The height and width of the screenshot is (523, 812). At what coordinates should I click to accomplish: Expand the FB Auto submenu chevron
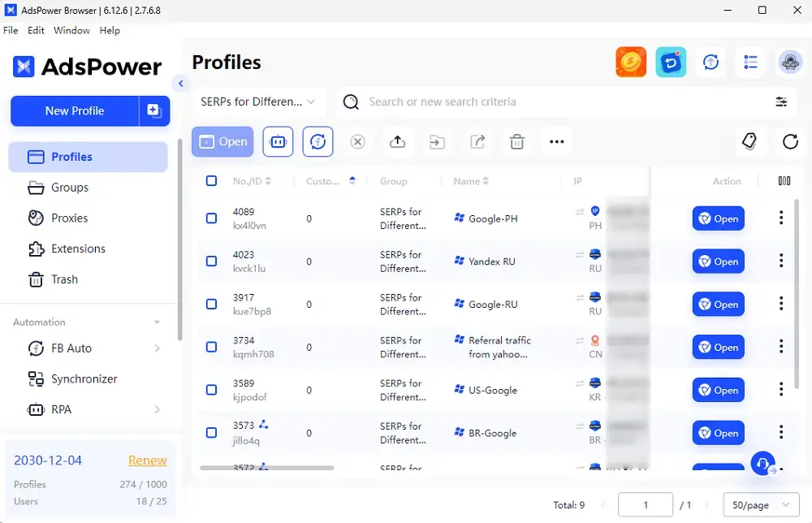click(x=157, y=348)
